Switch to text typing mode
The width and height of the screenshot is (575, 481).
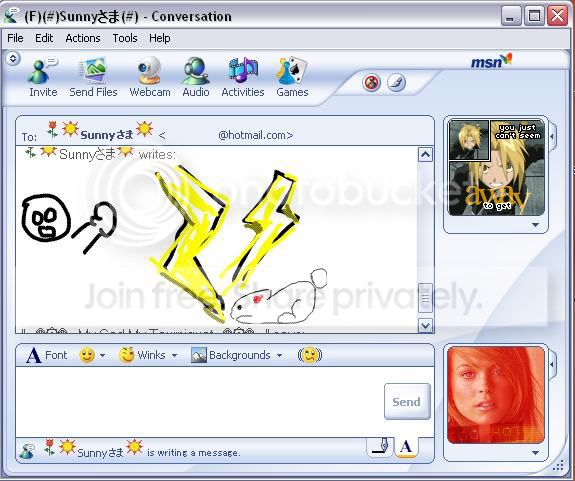tap(406, 447)
